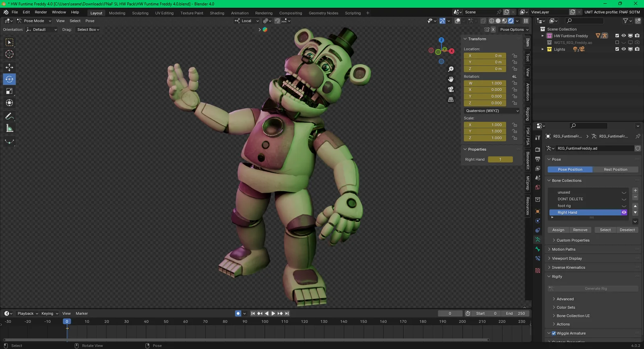Screen dimensions: 644x349
Task: Expand HW Funtime Freddy in outliner
Action: (x=543, y=36)
